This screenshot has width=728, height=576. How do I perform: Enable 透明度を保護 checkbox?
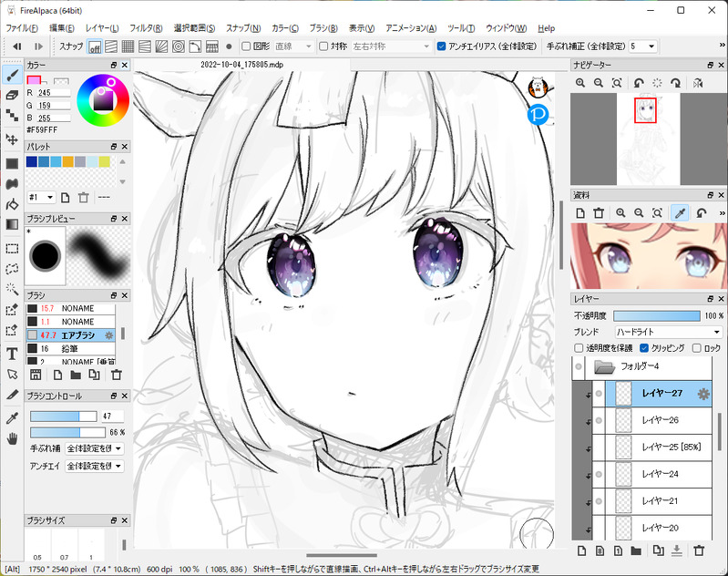pyautogui.click(x=579, y=348)
